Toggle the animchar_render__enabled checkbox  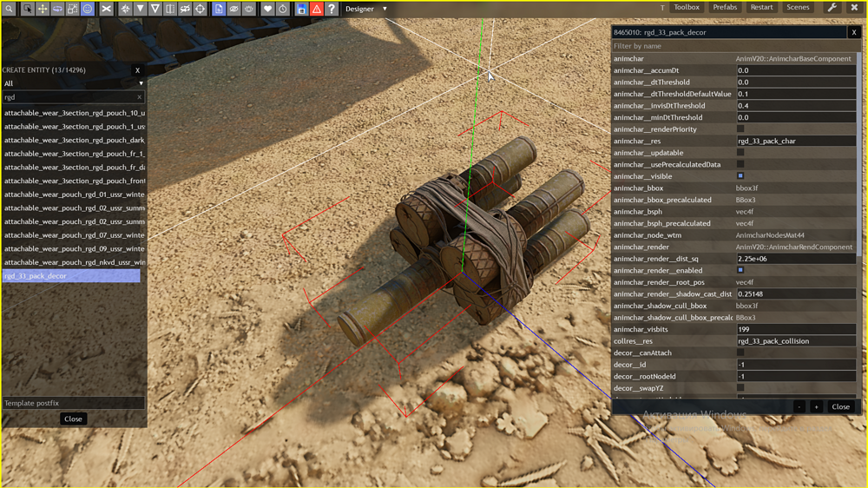tap(740, 270)
